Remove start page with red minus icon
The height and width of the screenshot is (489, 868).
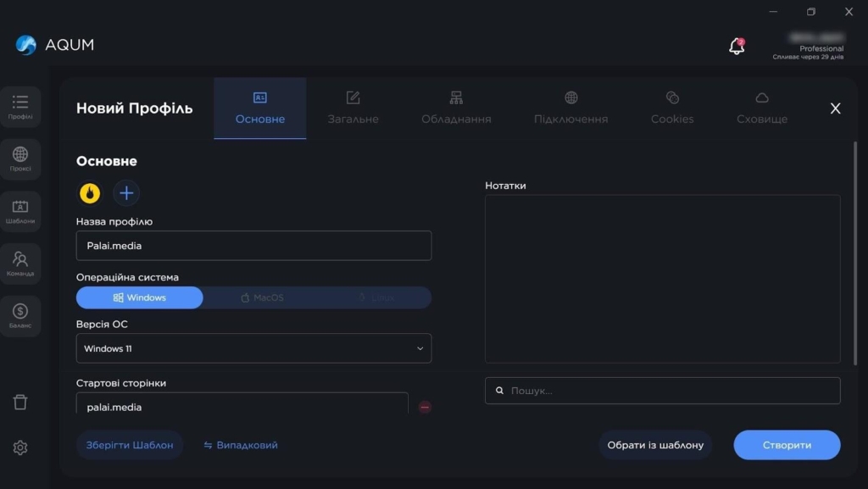click(425, 407)
